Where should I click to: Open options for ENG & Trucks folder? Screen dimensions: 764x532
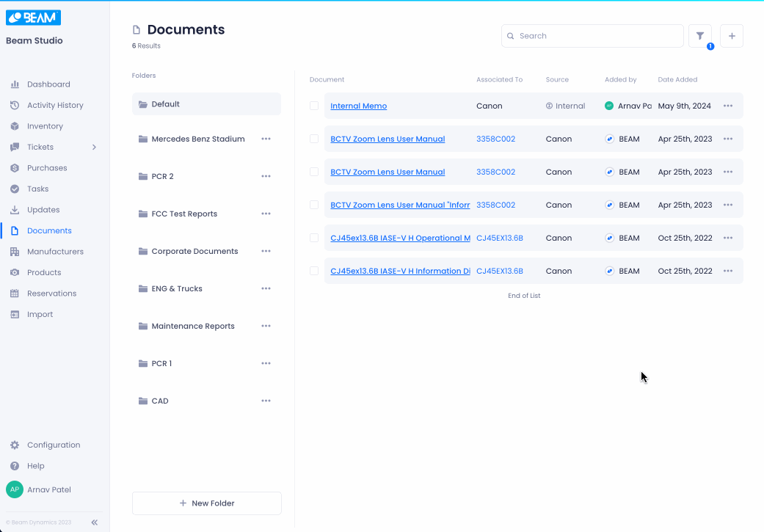[x=266, y=288]
